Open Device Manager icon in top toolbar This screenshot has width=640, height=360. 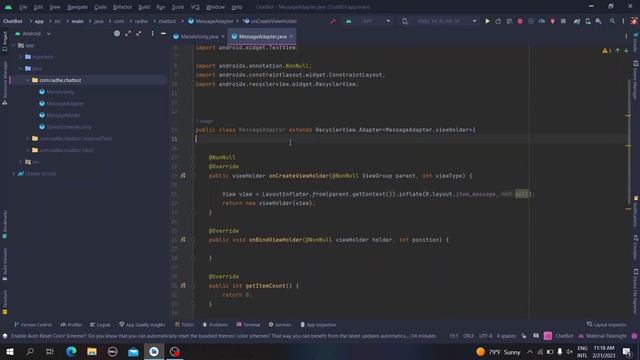coord(588,21)
